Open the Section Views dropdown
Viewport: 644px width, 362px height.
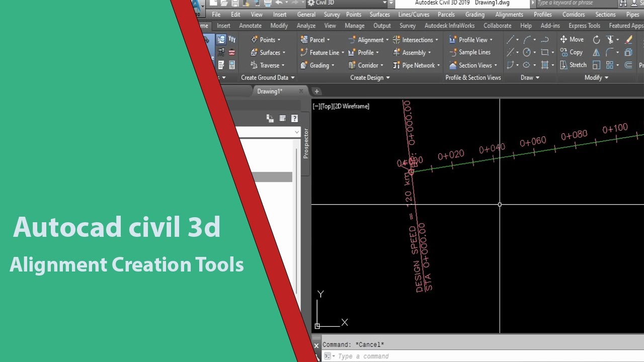coord(495,65)
